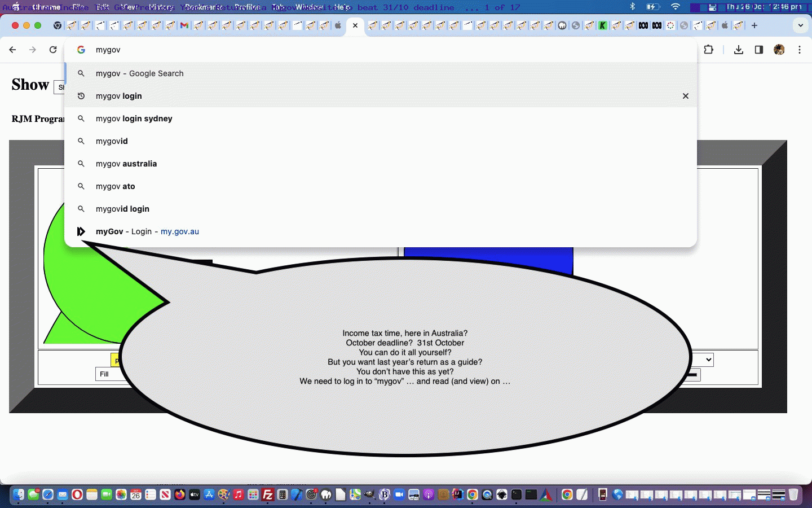Click the Fill input field
This screenshot has height=508, width=812.
(108, 374)
